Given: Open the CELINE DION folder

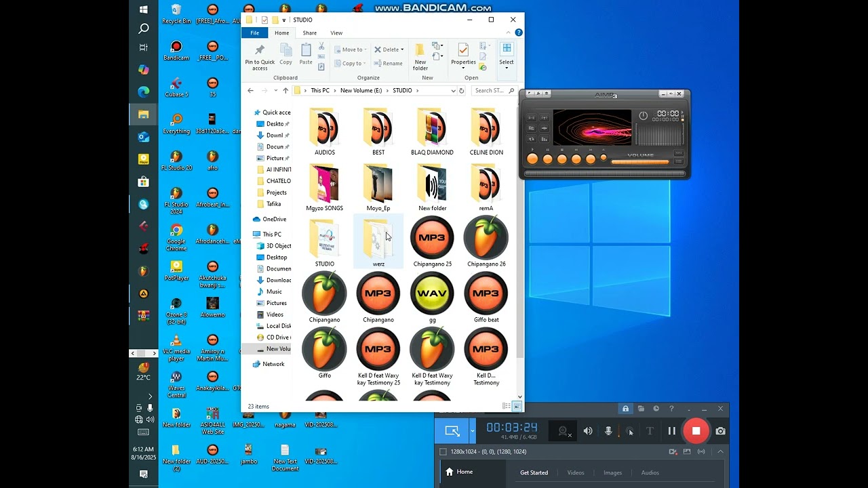Looking at the screenshot, I should point(486,131).
